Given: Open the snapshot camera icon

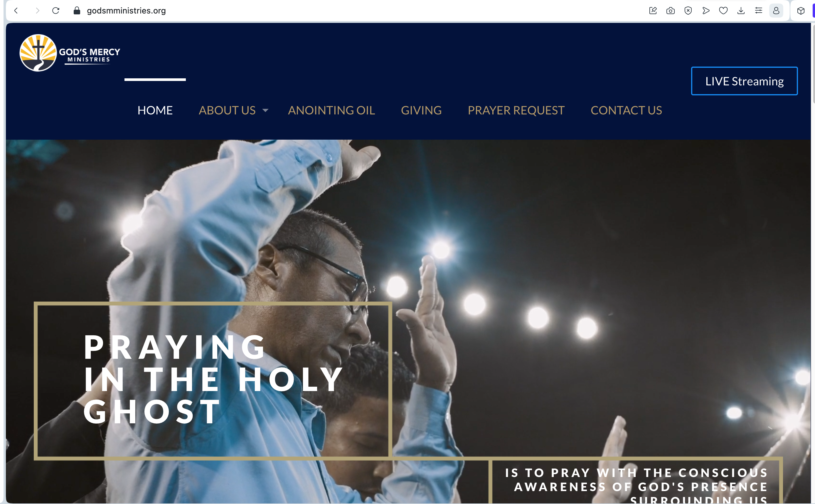Looking at the screenshot, I should tap(671, 11).
